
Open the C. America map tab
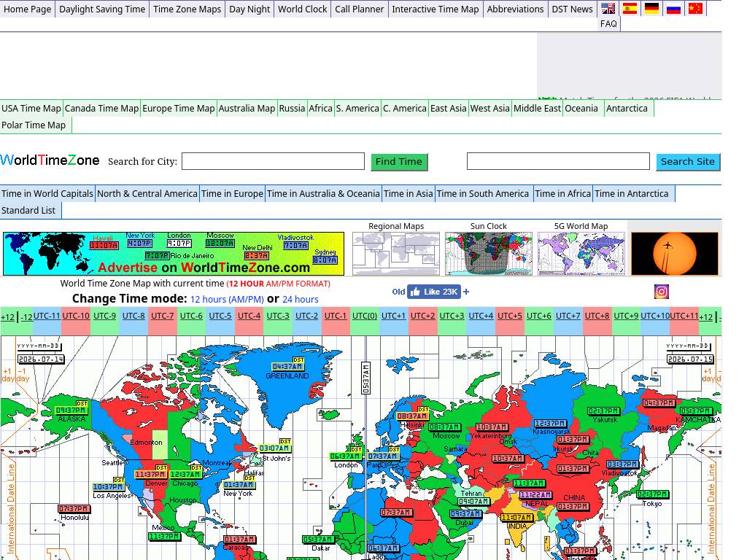(404, 109)
